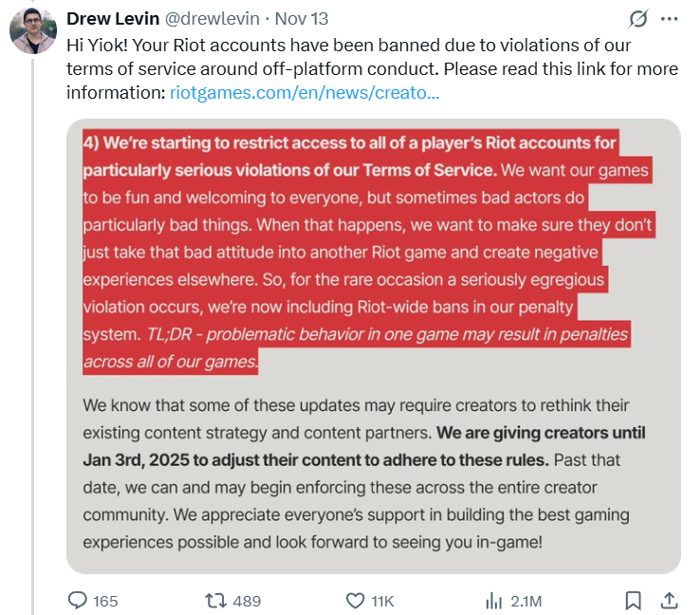Image resolution: width=700 pixels, height=615 pixels.
Task: Click the 165 replies count
Action: point(105,601)
